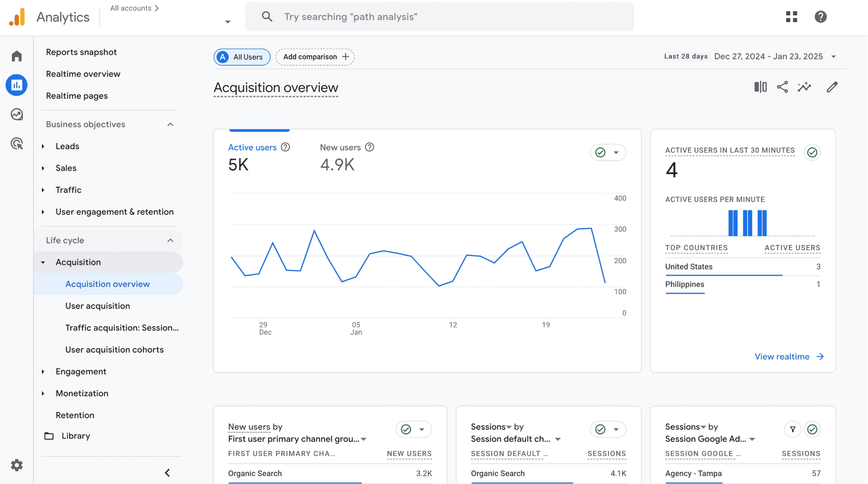Select the Reports icon in left rail
Viewport: 868px width, 484px height.
(x=17, y=85)
